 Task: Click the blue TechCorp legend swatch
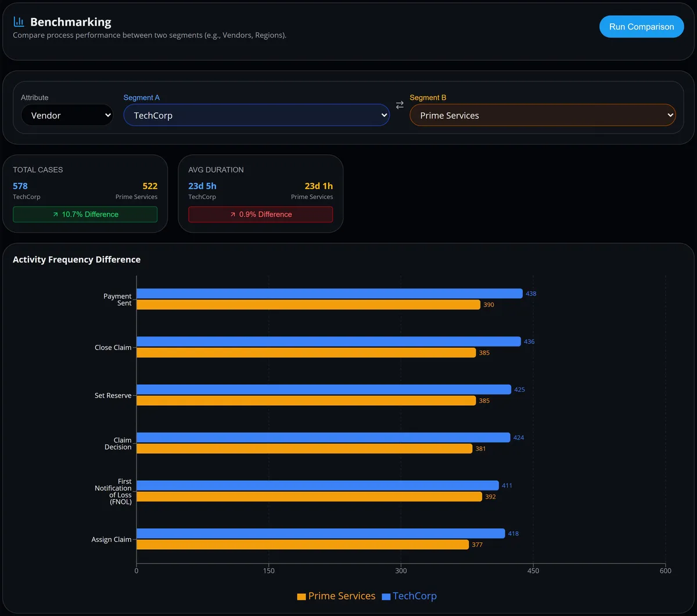386,597
